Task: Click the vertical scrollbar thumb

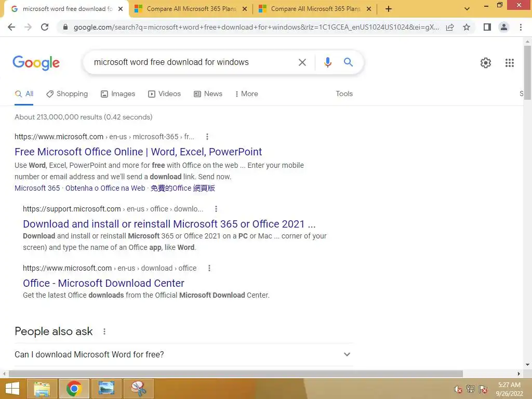Action: pos(527,73)
